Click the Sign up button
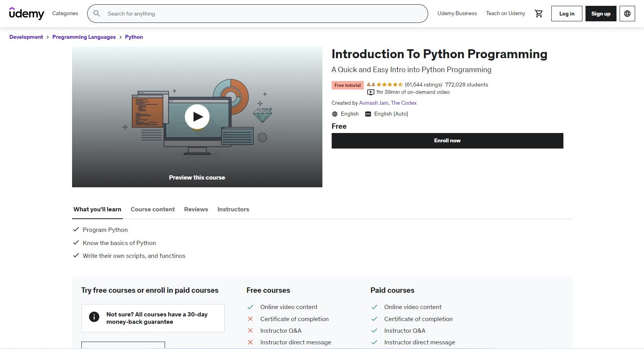This screenshot has height=349, width=644. point(601,13)
